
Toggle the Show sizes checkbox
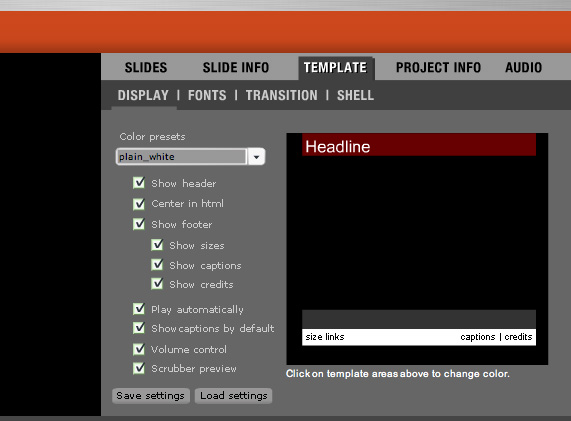coord(157,244)
